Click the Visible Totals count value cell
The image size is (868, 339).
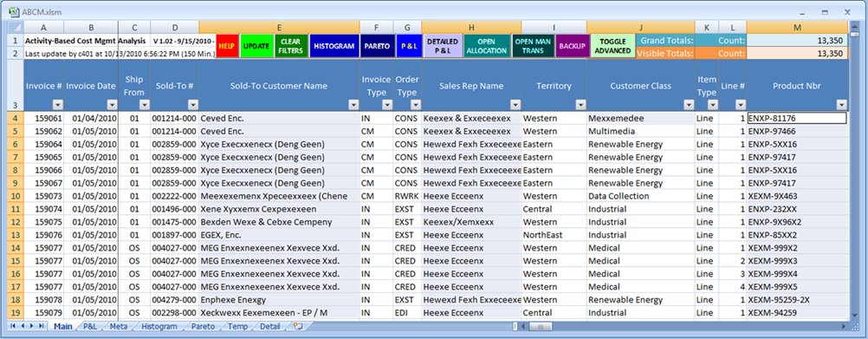tap(797, 53)
